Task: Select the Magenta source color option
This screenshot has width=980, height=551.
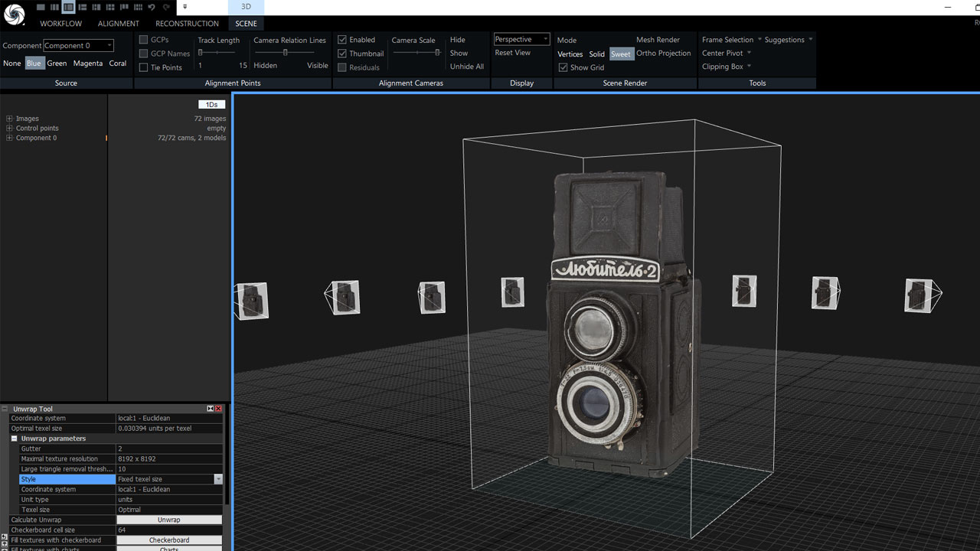Action: pyautogui.click(x=88, y=64)
